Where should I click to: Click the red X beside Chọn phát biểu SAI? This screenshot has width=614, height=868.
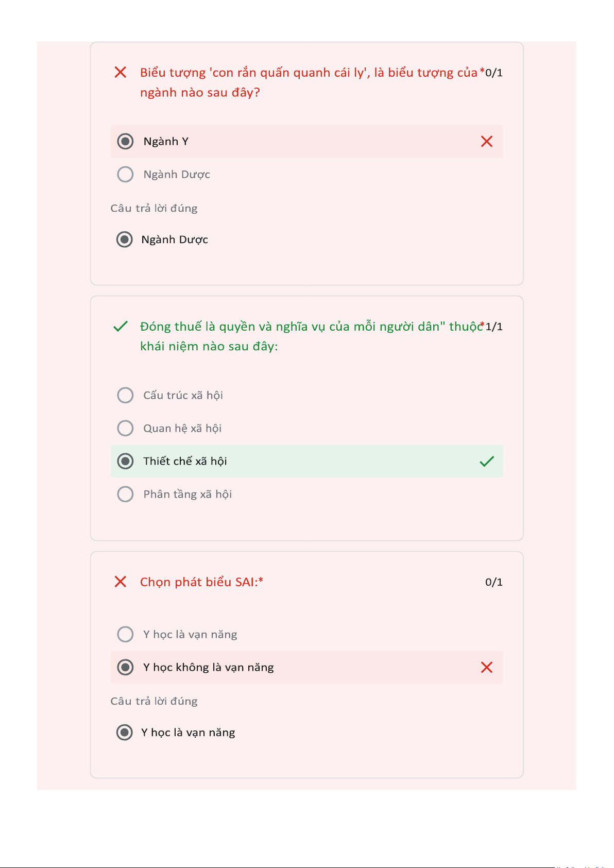121,582
